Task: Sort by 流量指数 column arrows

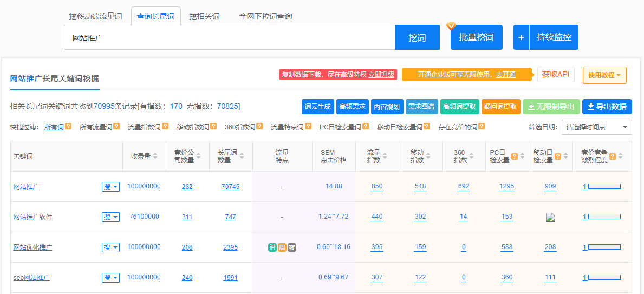Action: coord(385,156)
